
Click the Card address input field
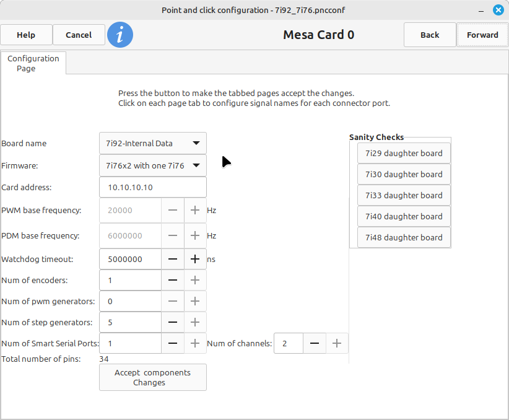coord(152,187)
